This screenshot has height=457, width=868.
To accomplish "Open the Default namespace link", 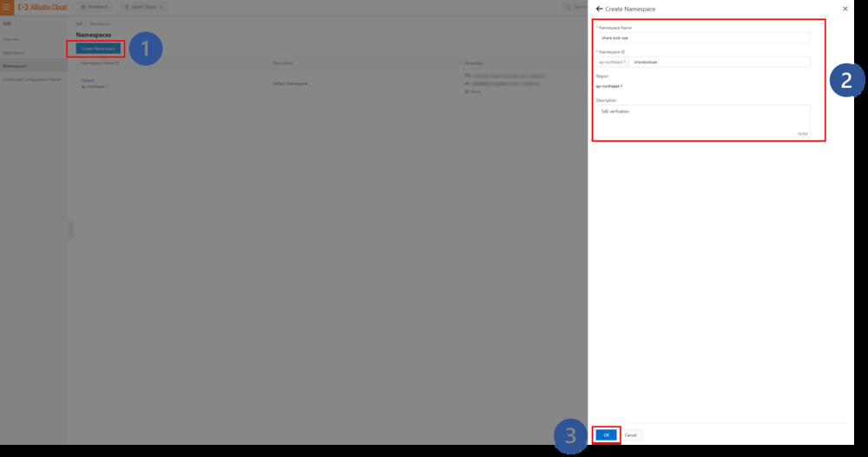I will click(88, 80).
